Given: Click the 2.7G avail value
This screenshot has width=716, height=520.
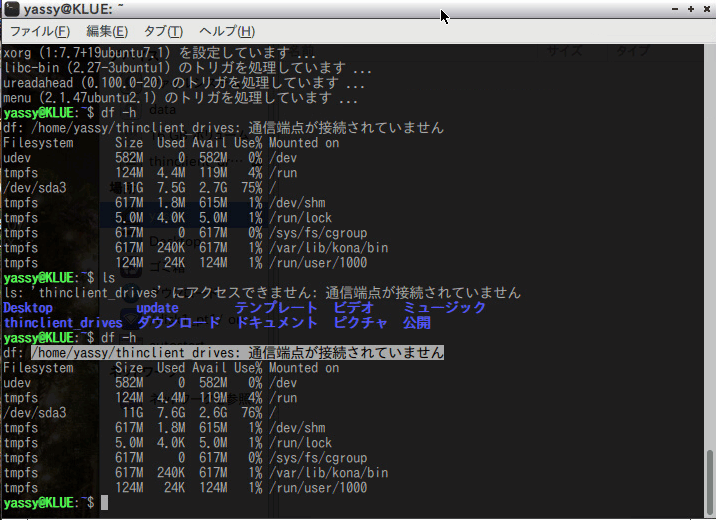Looking at the screenshot, I should click(213, 188).
